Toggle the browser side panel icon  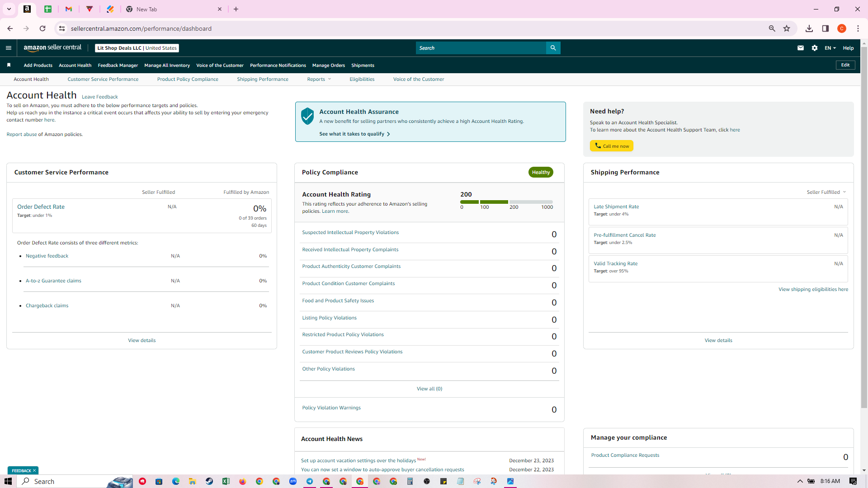826,28
